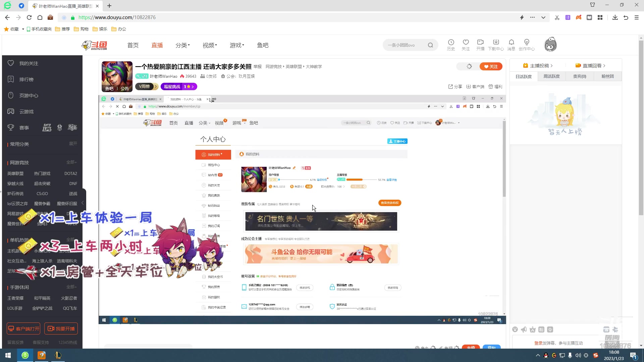Screen dimensions: 644x362
Task: Expand the address bar chevron dropdown
Action: [x=543, y=17]
